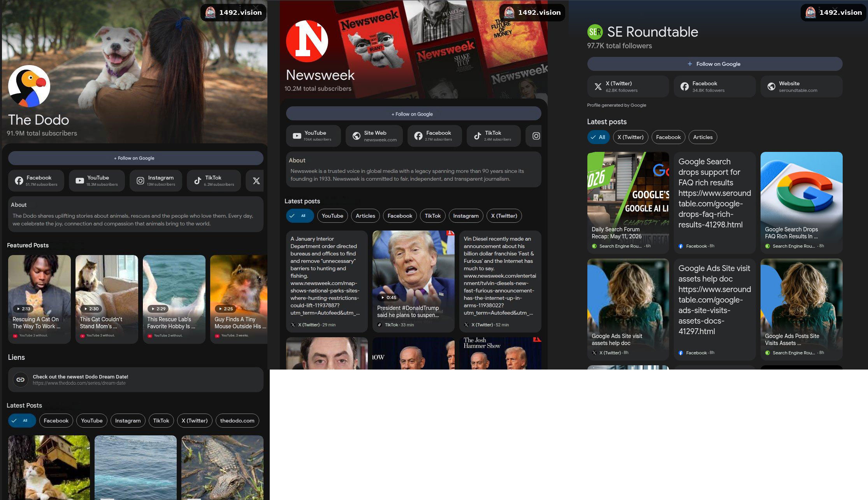868x500 pixels.
Task: Filter Newsweek posts by Articles
Action: tap(365, 216)
